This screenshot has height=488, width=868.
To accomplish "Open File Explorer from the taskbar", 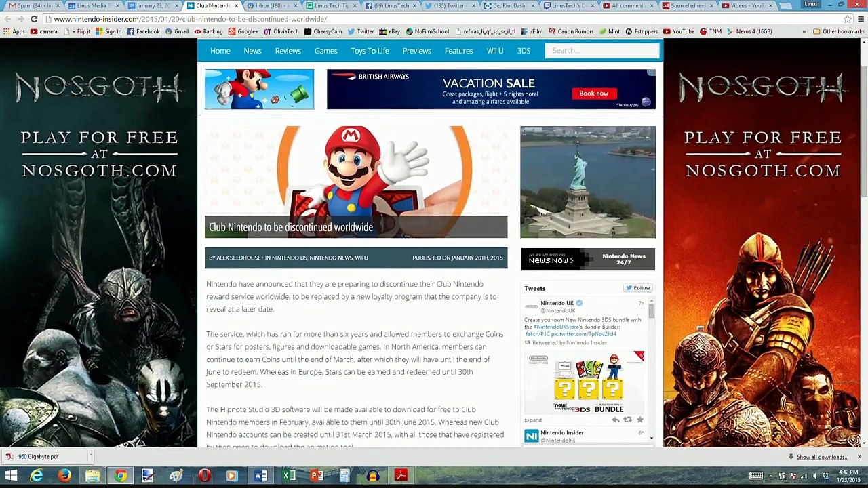I will click(x=92, y=476).
